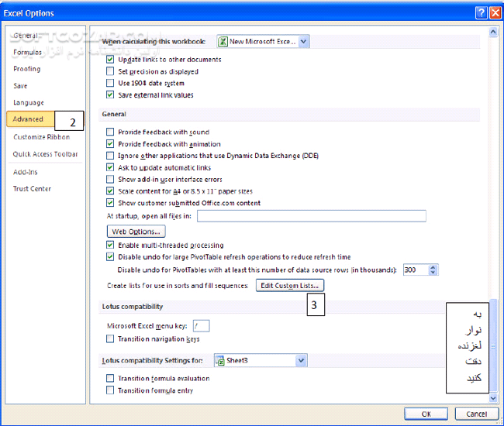Viewport: 504px width, 426px height.
Task: Open the workbook selection dropdown
Action: coord(303,42)
